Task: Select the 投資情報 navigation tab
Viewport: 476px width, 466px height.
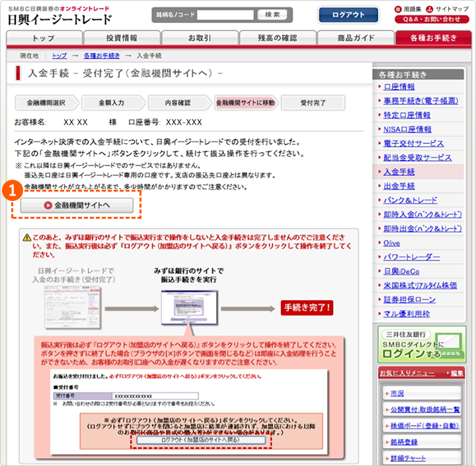Action: pyautogui.click(x=122, y=38)
